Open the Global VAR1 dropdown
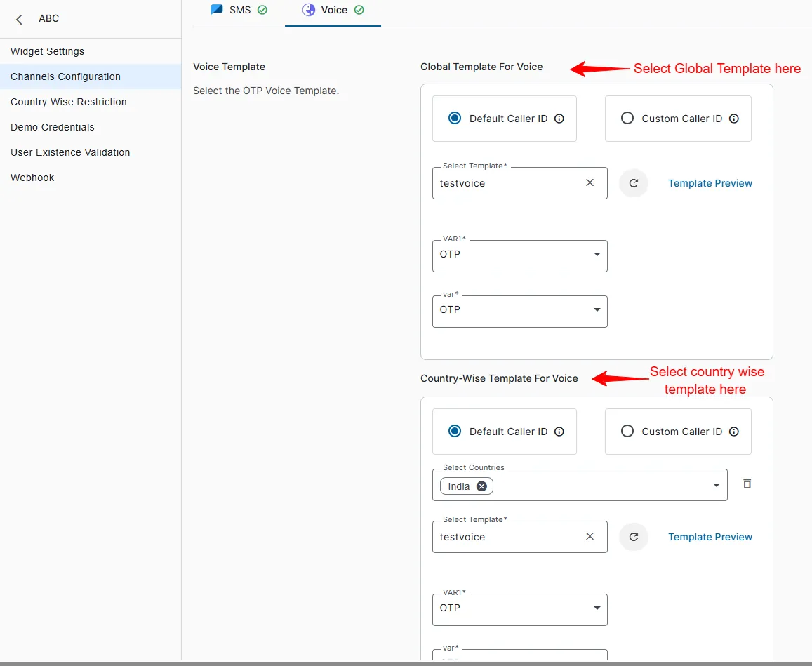Viewport: 812px width, 666px height. click(x=520, y=256)
